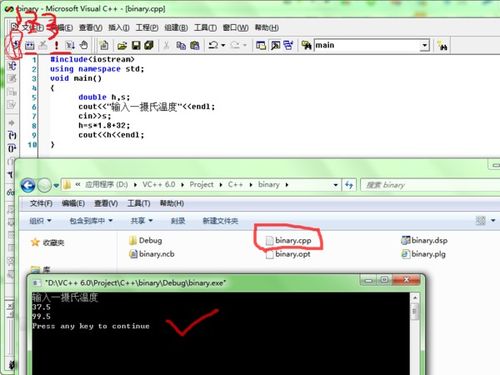Screen dimensions: 500x375
Task: Click the 刻录 button in Explorer
Action: pos(178,221)
